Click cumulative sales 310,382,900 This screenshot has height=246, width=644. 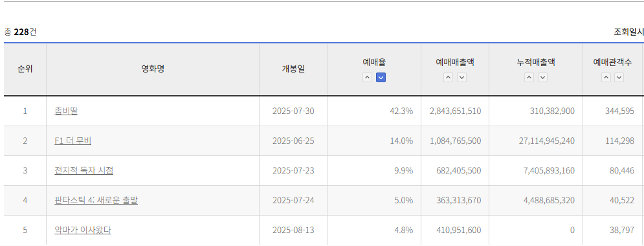point(552,111)
